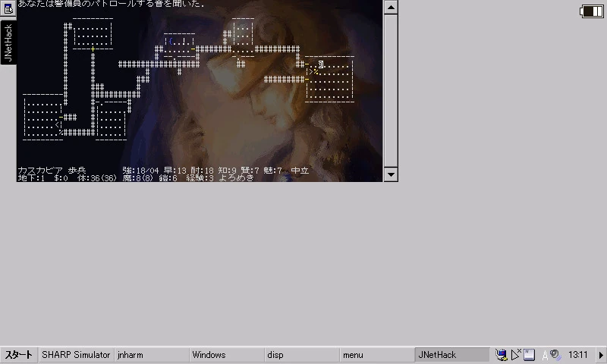The height and width of the screenshot is (364, 607).
Task: Switch to disp taskbar item
Action: (x=301, y=355)
